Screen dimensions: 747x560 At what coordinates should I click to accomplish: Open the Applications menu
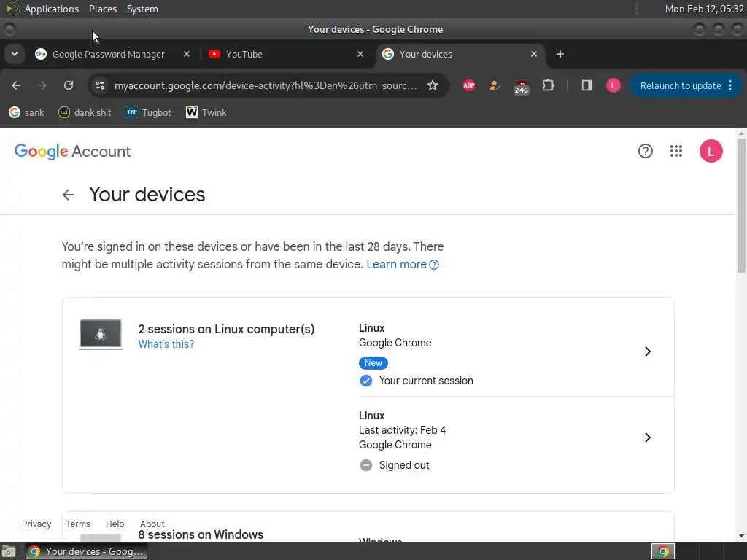click(52, 9)
